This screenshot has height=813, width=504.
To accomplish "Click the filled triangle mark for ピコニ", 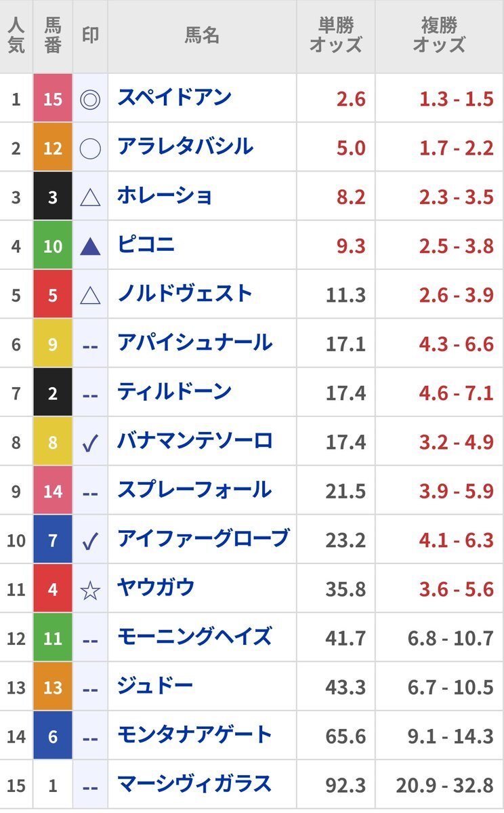I will click(90, 246).
